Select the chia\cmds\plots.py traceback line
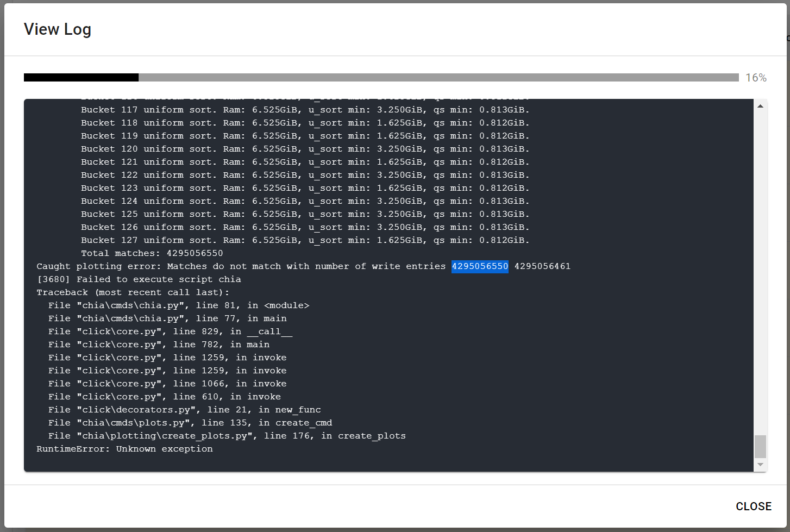The height and width of the screenshot is (532, 790). pos(190,422)
